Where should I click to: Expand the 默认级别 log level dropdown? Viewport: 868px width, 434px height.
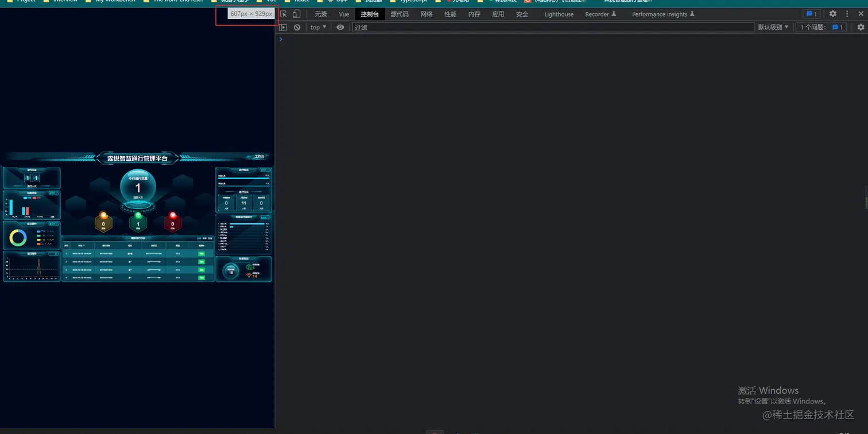click(x=773, y=28)
